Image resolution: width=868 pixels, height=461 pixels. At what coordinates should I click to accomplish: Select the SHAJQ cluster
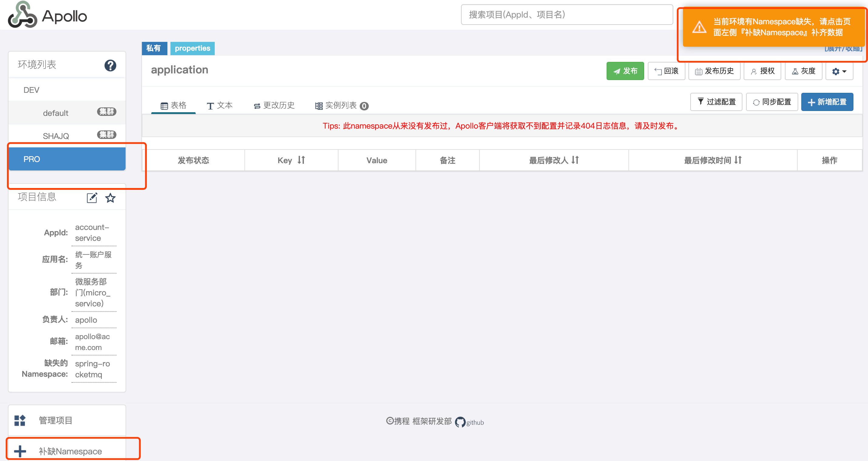pyautogui.click(x=56, y=136)
